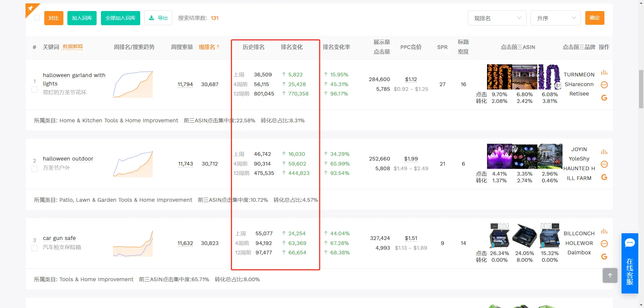This screenshot has width=644, height=308.
Task: Click the page vertical scrollbar thumb
Action: click(641, 89)
